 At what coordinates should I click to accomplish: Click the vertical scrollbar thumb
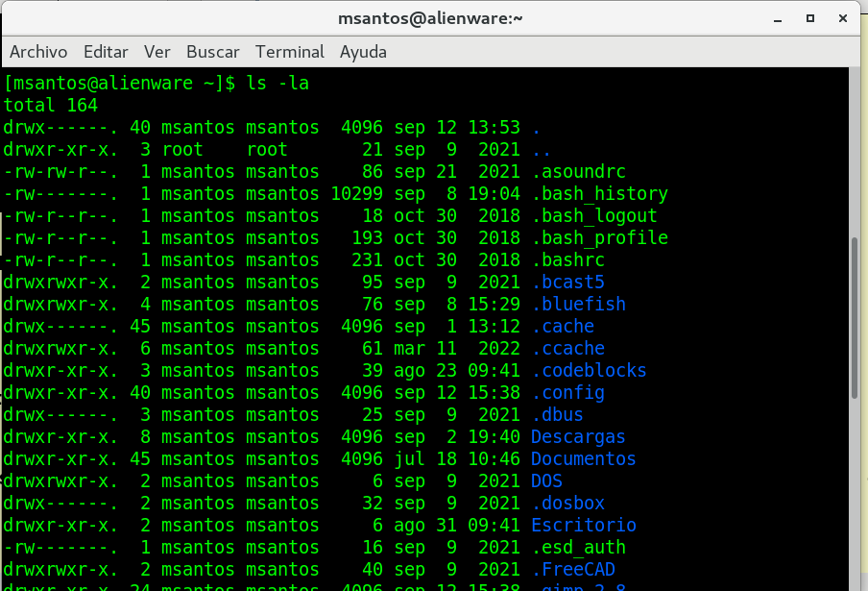click(x=856, y=317)
